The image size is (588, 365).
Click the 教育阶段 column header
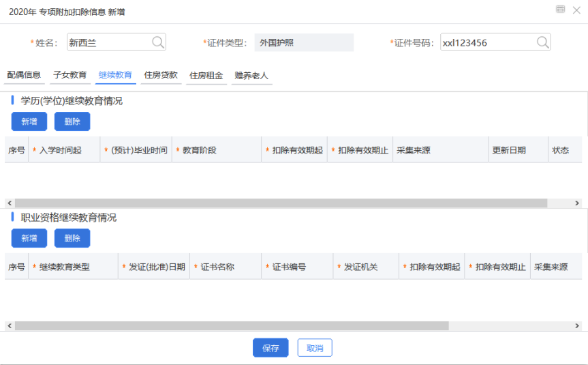[x=217, y=150]
